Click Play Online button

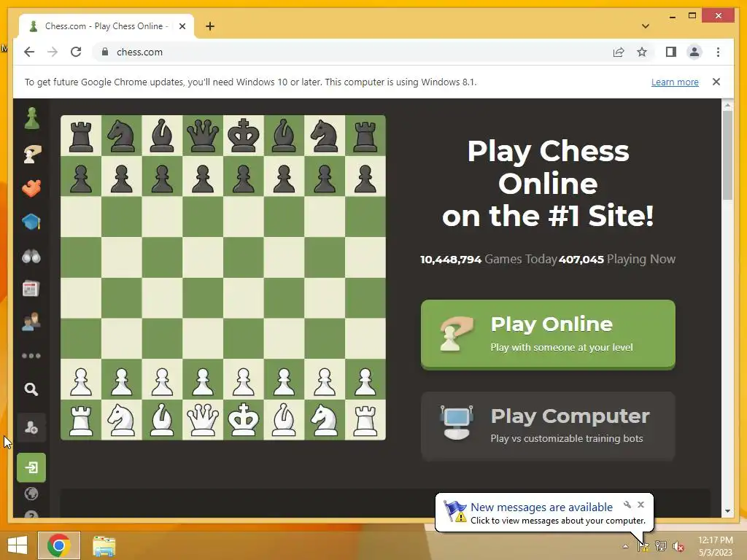pyautogui.click(x=548, y=334)
